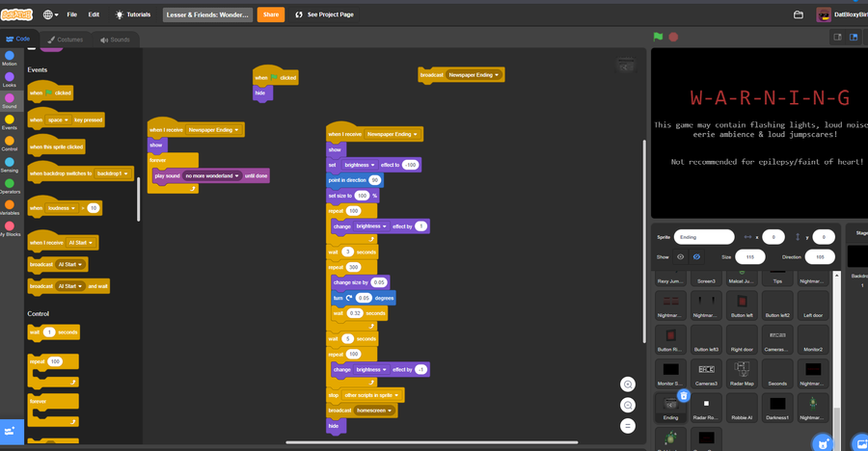Open no more wonderland sound dropdown
Image resolution: width=868 pixels, height=451 pixels.
coord(212,176)
